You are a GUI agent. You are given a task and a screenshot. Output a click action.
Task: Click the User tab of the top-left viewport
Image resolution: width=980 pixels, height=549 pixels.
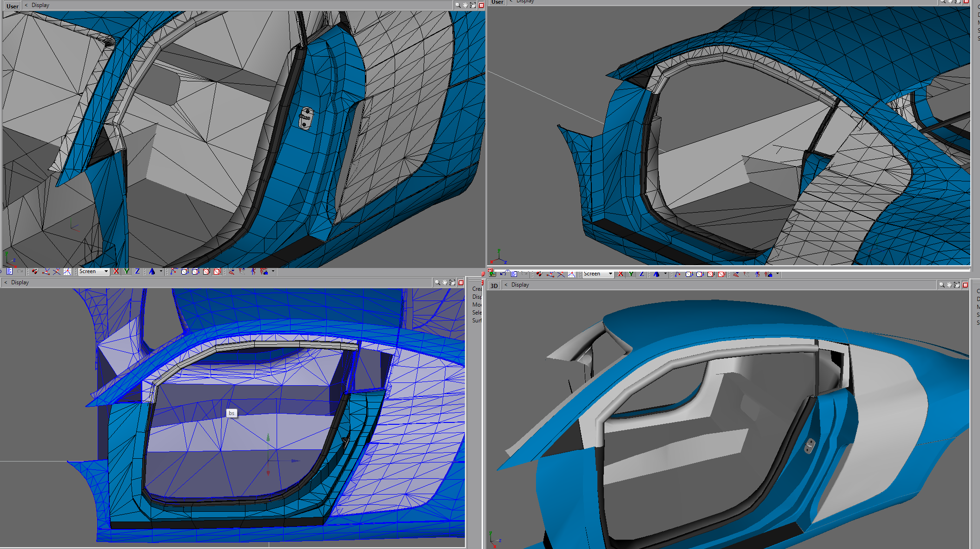tap(13, 6)
